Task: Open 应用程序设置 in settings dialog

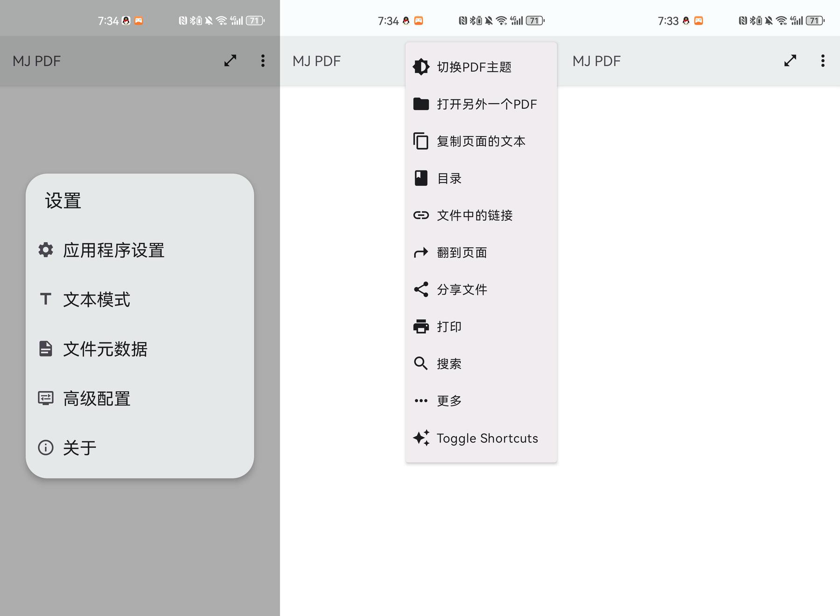Action: 140,250
